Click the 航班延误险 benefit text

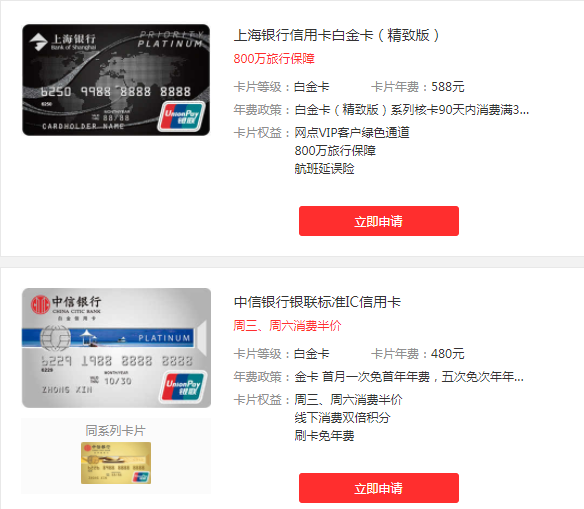(324, 169)
